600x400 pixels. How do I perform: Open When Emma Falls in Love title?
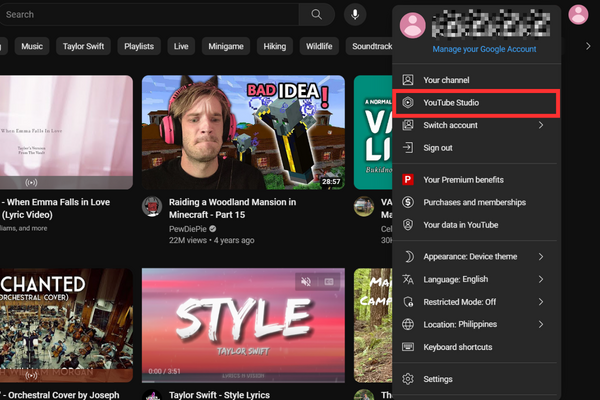tap(55, 208)
